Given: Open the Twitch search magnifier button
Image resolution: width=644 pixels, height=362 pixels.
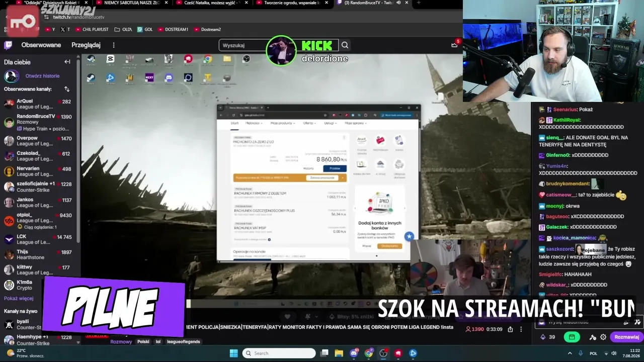Looking at the screenshot, I should pyautogui.click(x=345, y=45).
